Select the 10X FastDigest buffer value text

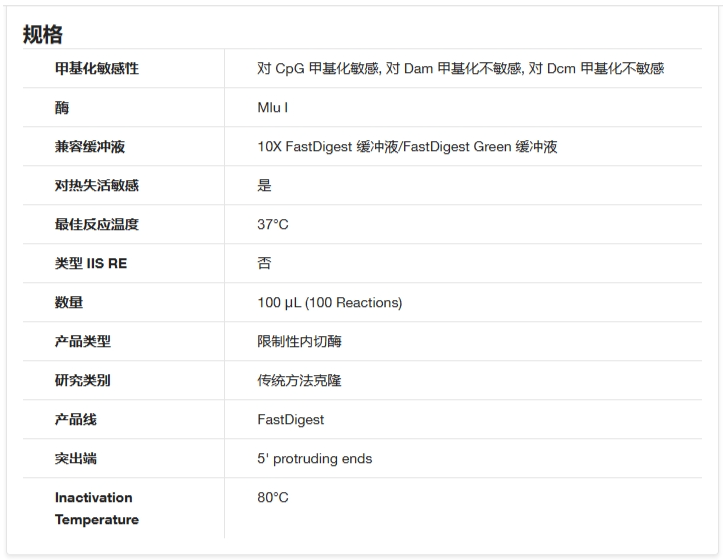coord(407,147)
